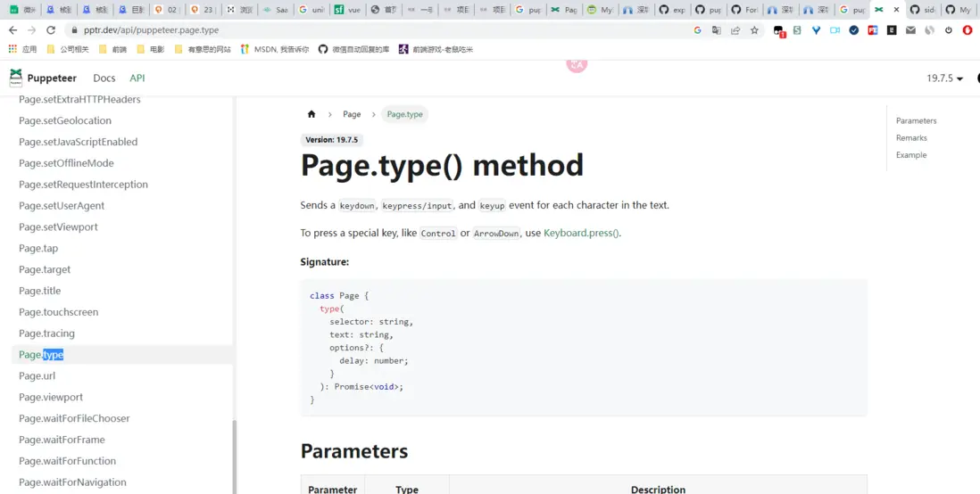This screenshot has height=494, width=980.
Task: Expand the 公司相关 bookmarks folder
Action: 68,49
